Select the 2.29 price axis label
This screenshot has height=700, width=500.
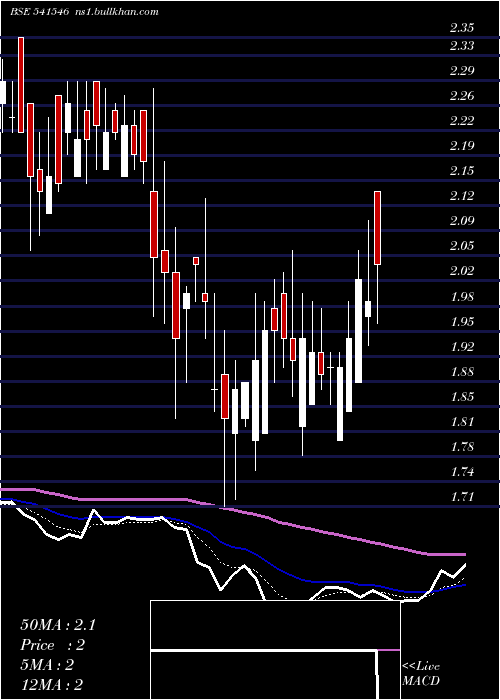click(462, 71)
